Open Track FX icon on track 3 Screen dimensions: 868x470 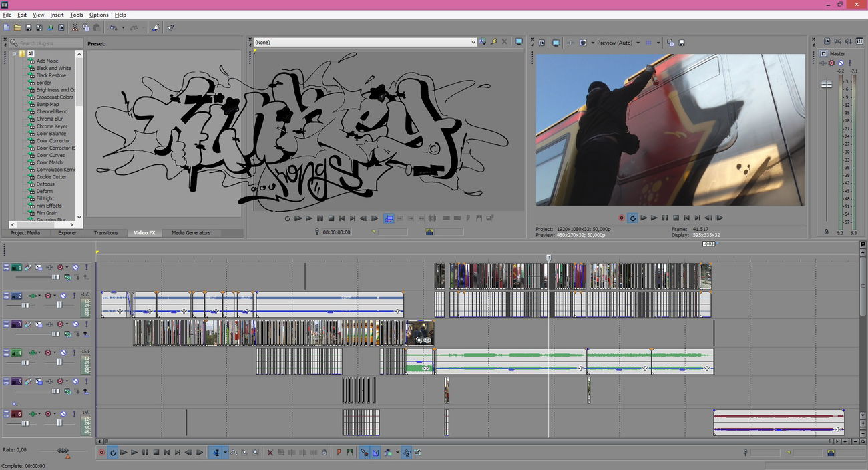[x=61, y=324]
